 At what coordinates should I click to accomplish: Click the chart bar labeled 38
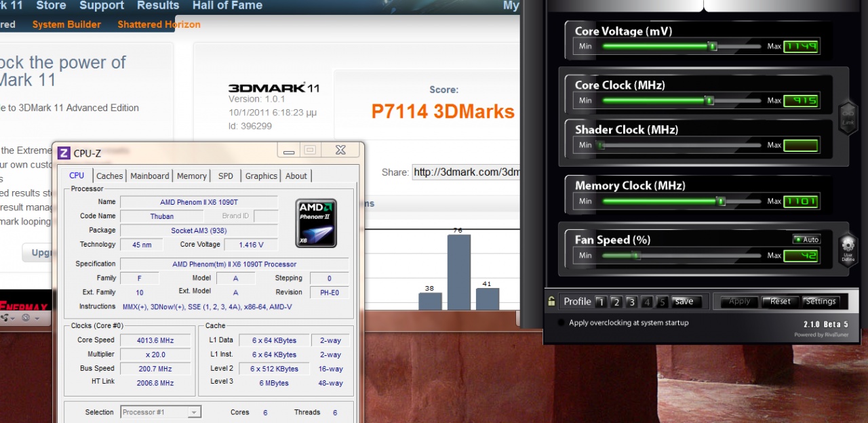[x=430, y=302]
